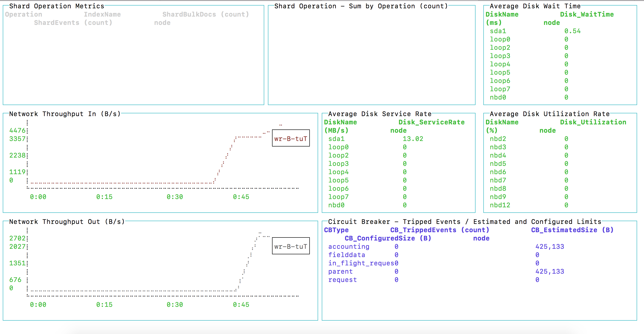Click the IndexName column header
Viewport: 644px width, 334px height.
[102, 14]
